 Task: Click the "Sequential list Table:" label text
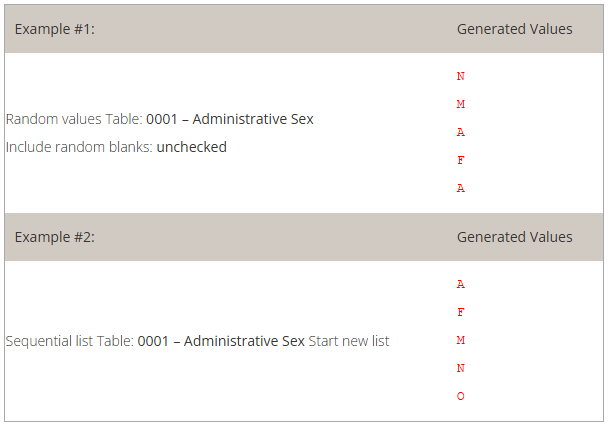[x=70, y=341]
